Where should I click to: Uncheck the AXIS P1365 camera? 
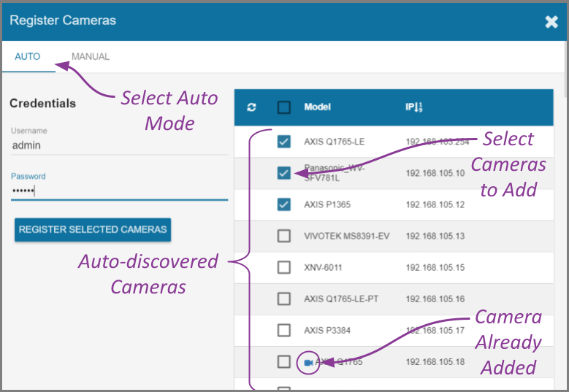pos(284,204)
